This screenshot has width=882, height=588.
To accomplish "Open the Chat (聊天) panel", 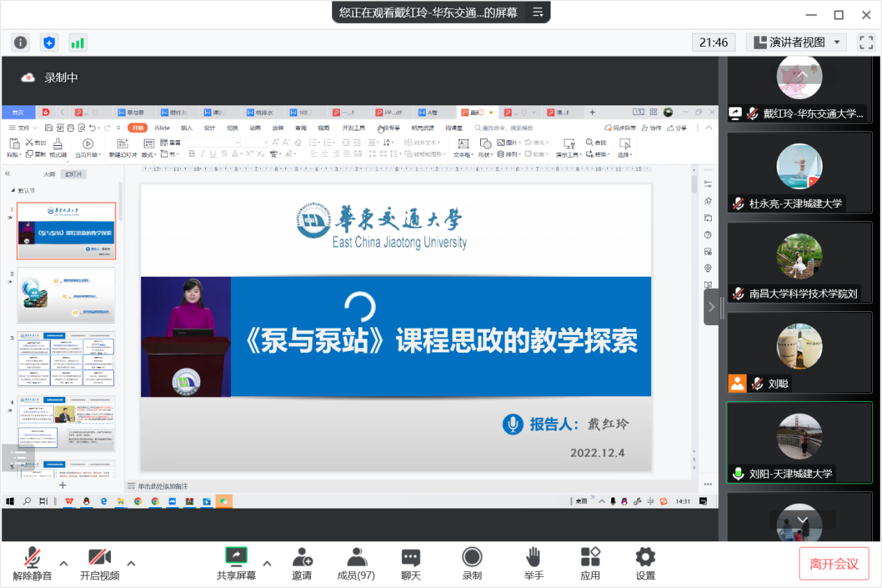I will click(x=411, y=563).
